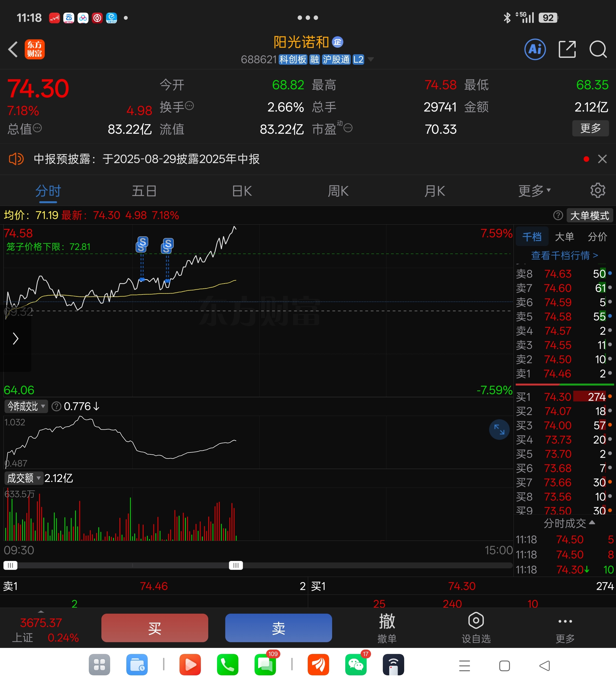616x680 pixels.
Task: Tap 卖1 74.46 order book row
Action: coord(564,373)
